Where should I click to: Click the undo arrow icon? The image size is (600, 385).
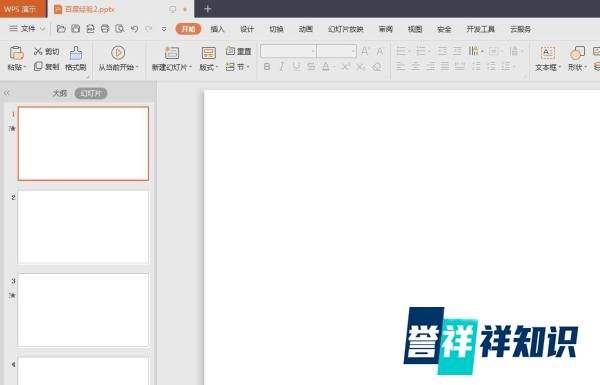[134, 29]
